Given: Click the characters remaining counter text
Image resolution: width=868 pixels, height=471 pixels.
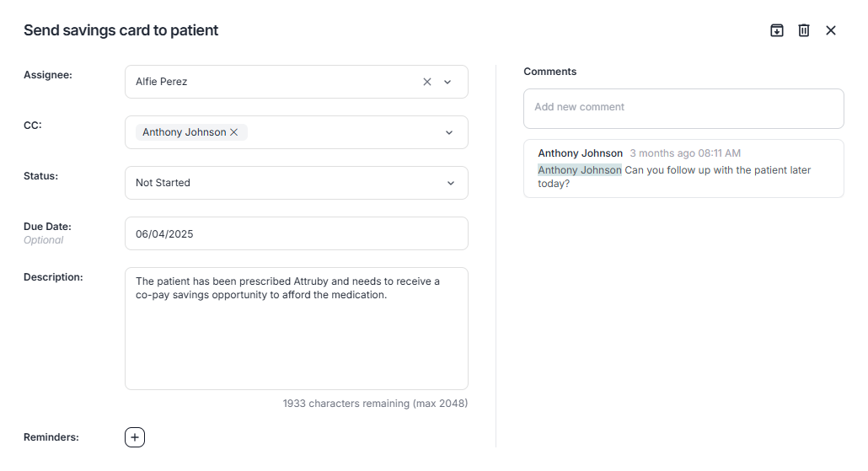Looking at the screenshot, I should point(375,404).
